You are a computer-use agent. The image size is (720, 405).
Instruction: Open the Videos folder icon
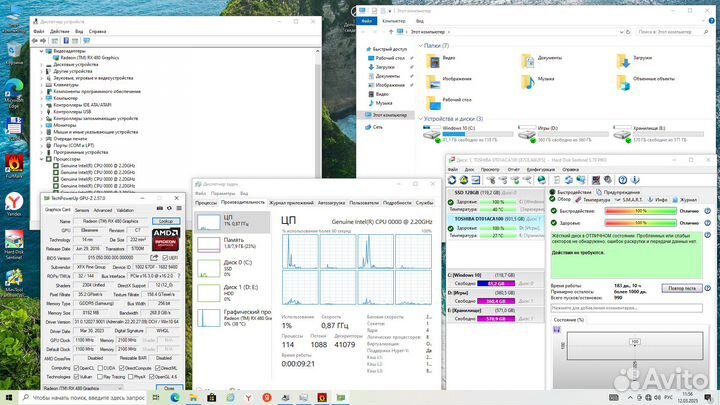coord(432,59)
